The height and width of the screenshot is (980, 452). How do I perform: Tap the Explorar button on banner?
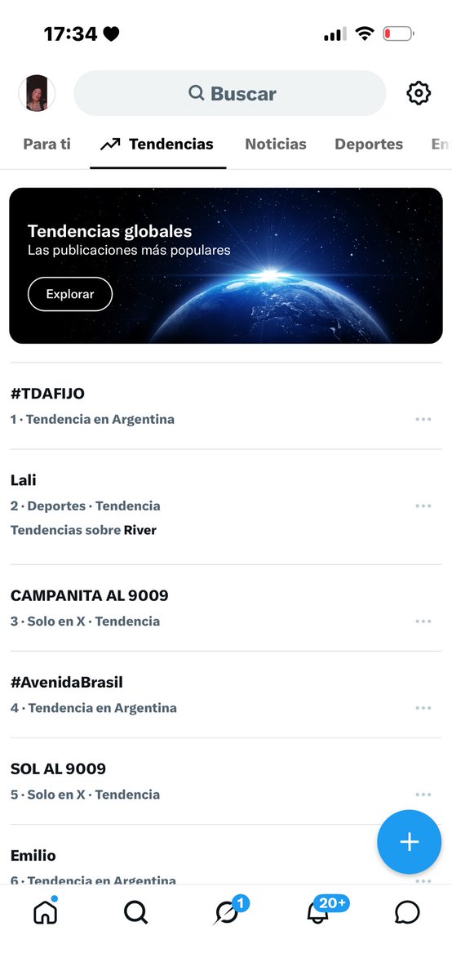tap(70, 294)
